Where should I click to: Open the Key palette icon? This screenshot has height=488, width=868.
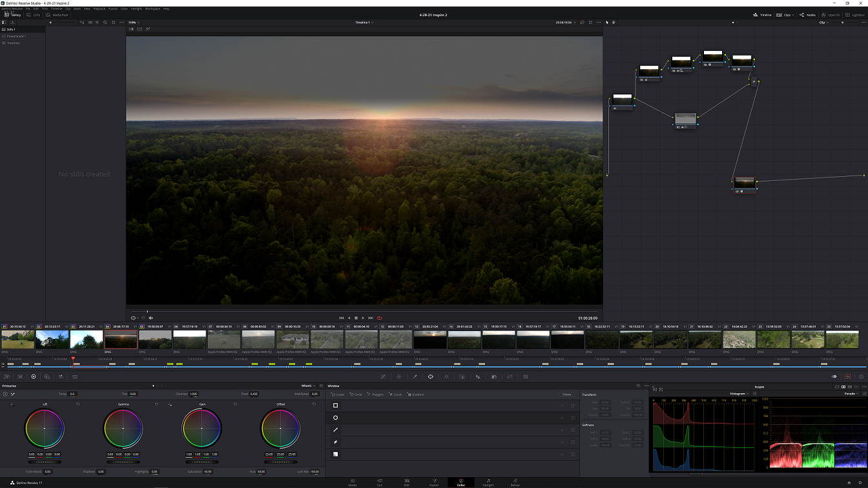point(493,376)
